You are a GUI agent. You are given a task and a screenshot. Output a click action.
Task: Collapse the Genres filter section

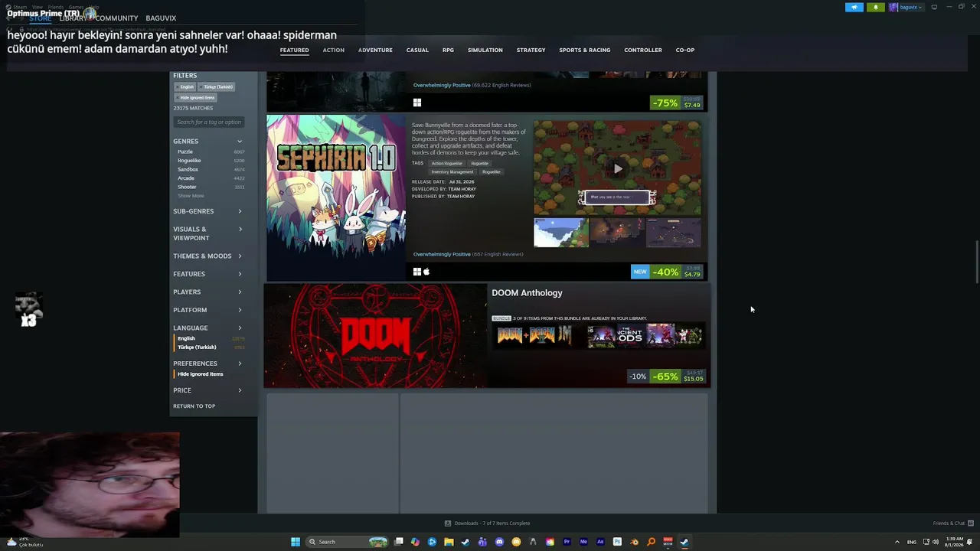coord(207,142)
